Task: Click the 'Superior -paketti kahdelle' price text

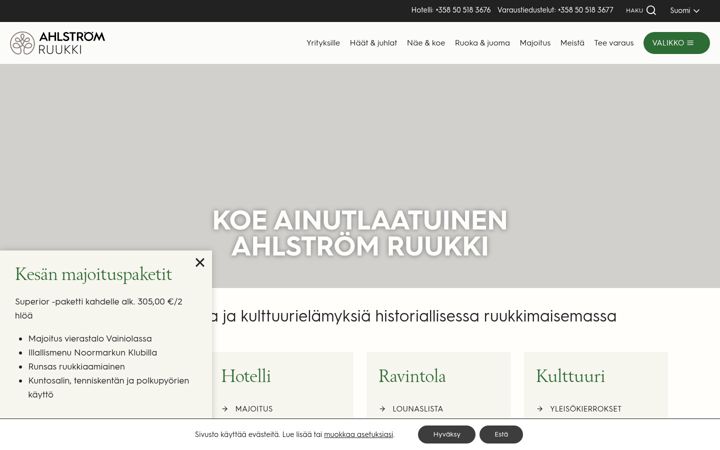Action: point(99,308)
